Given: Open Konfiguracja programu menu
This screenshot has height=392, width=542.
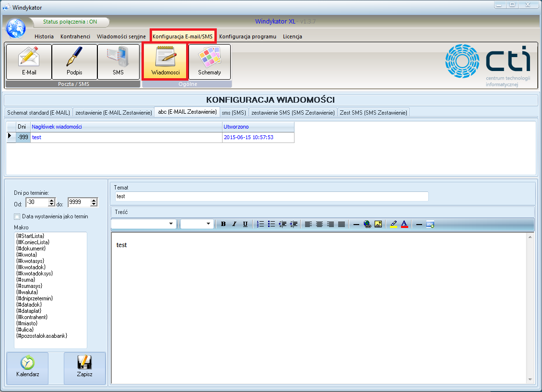Looking at the screenshot, I should click(x=247, y=36).
